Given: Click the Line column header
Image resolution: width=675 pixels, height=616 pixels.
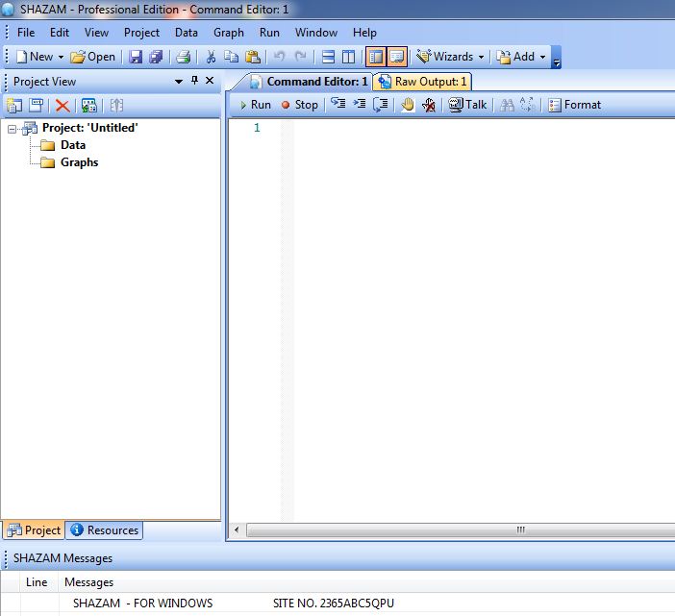Looking at the screenshot, I should 37,582.
